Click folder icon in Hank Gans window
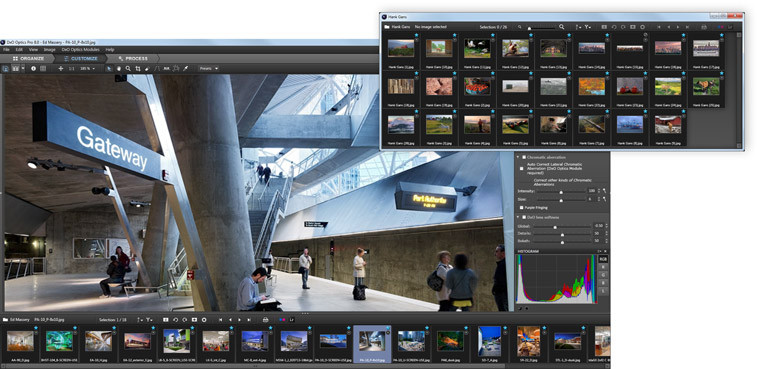This screenshot has height=369, width=757. tap(387, 27)
